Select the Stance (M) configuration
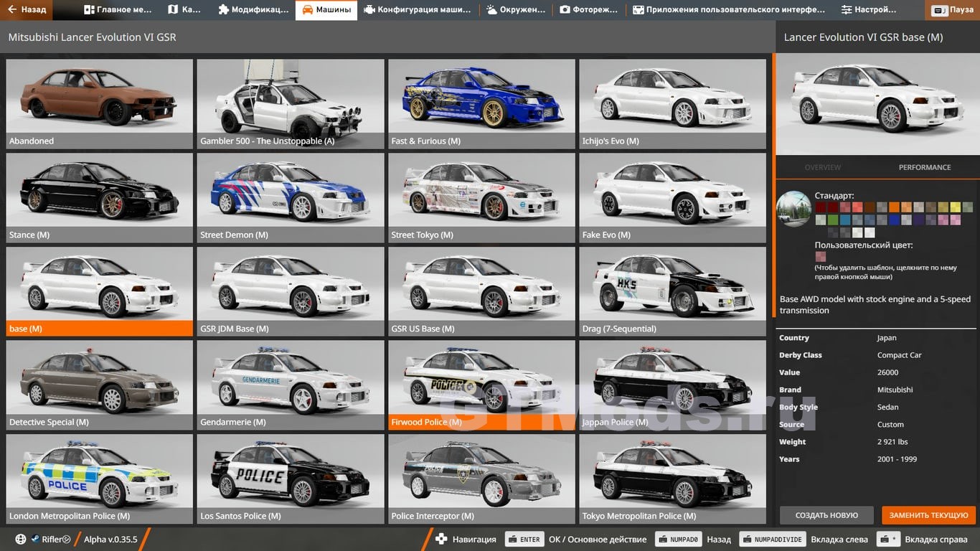This screenshot has width=980, height=551. [x=99, y=198]
